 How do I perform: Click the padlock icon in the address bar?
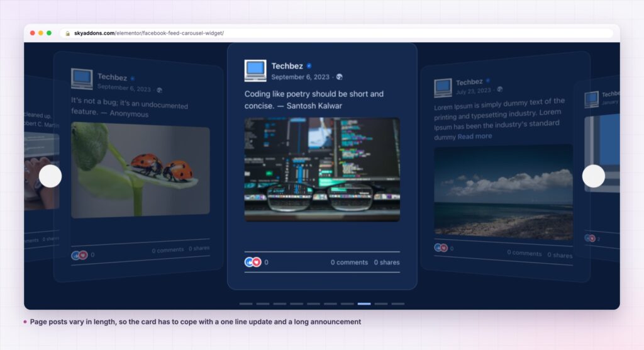point(68,33)
